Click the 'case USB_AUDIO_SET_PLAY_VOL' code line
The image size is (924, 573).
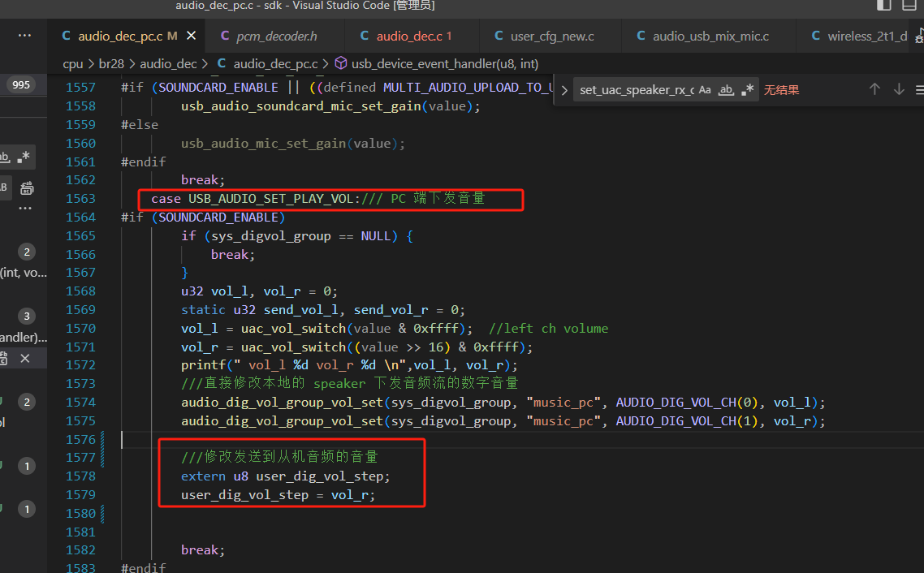click(x=317, y=199)
